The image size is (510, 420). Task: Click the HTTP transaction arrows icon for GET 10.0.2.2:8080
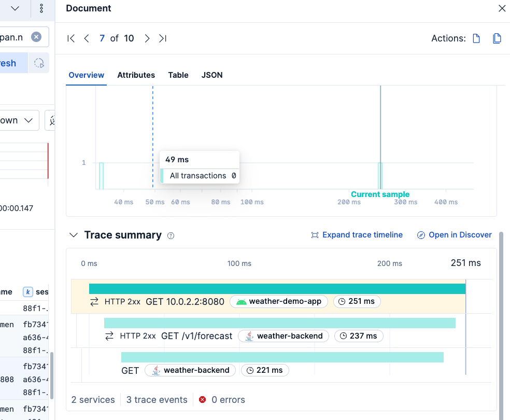pos(94,302)
